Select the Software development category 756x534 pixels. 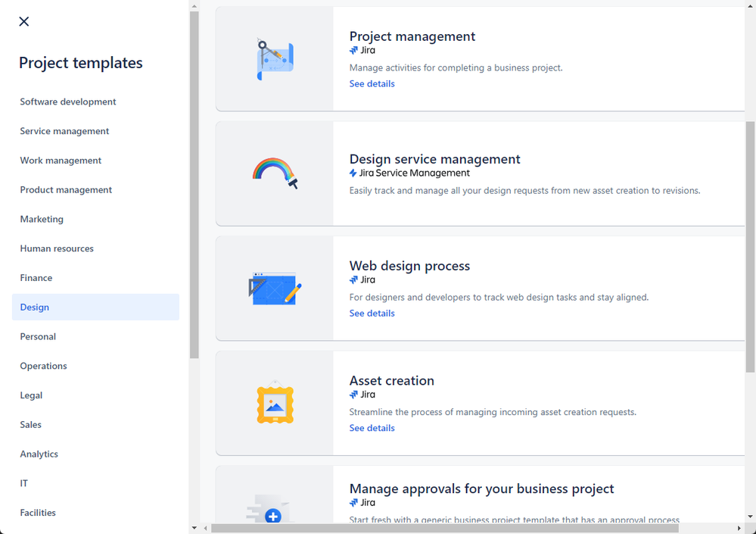pyautogui.click(x=95, y=101)
